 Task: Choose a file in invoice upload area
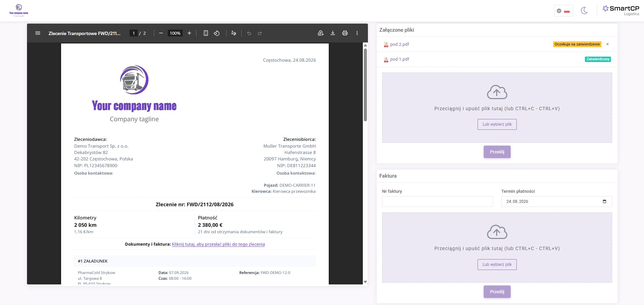click(497, 265)
